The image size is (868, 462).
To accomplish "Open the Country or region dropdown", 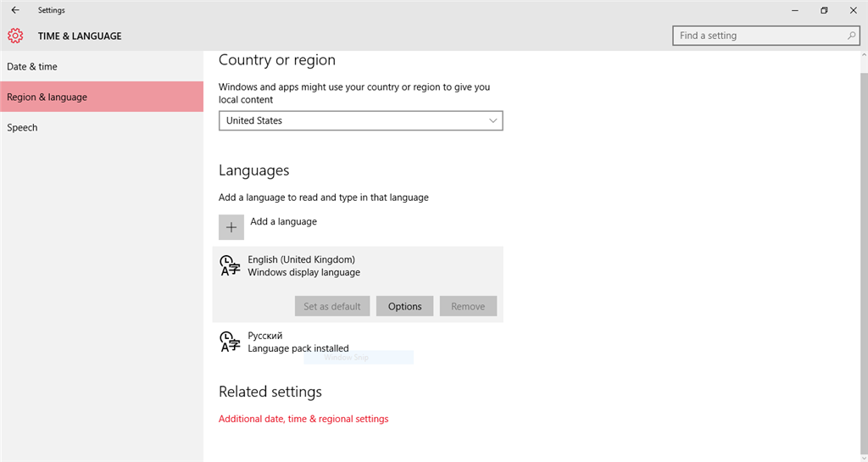I will (361, 120).
